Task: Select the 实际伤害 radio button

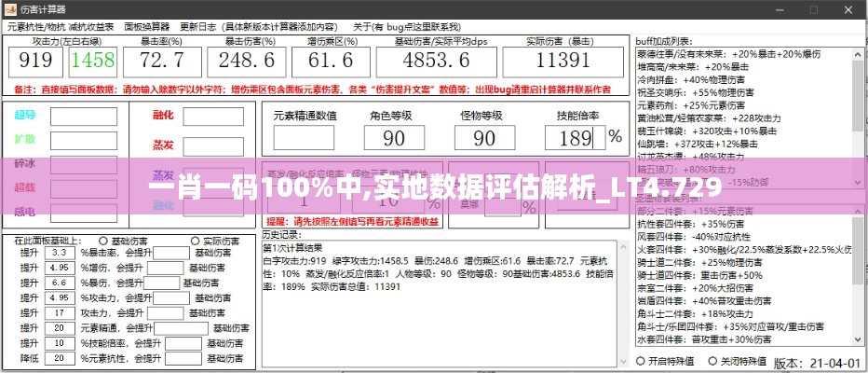Action: [195, 241]
